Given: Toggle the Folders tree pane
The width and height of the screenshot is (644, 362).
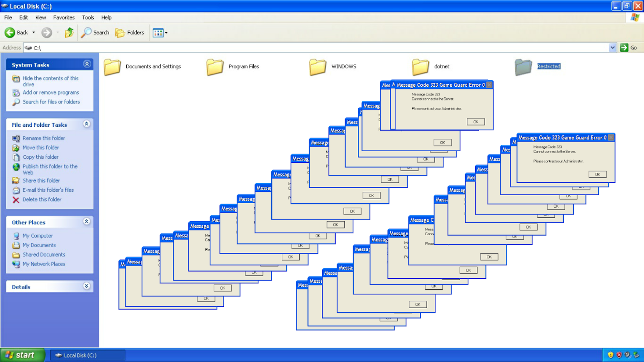Looking at the screenshot, I should [x=130, y=33].
